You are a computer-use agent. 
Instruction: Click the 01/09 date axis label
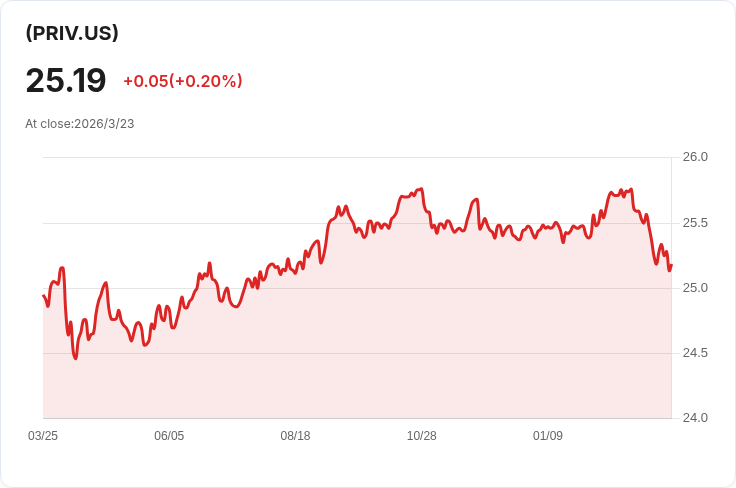(547, 436)
